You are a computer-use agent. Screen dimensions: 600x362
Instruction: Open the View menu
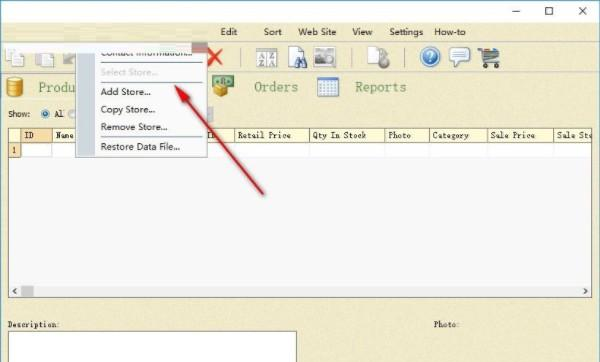362,32
